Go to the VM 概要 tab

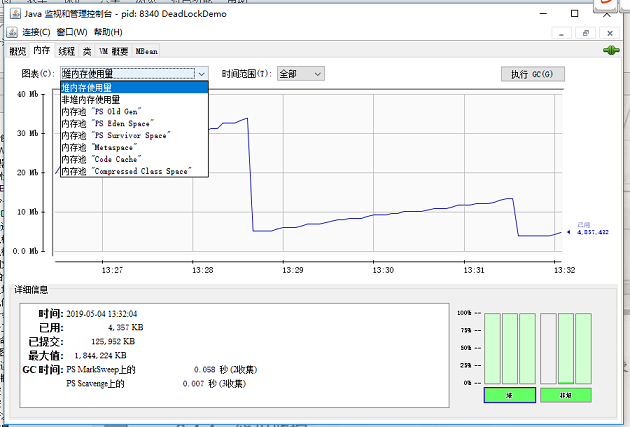tap(113, 51)
